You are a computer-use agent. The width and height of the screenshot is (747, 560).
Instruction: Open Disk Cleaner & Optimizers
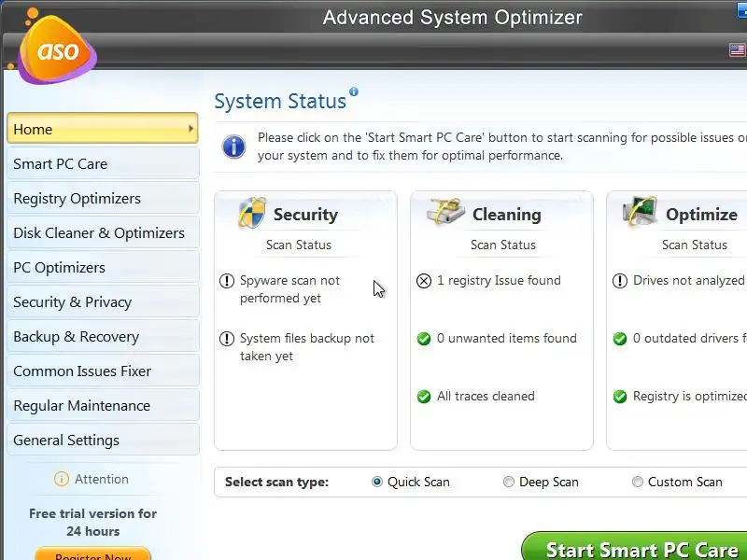[x=103, y=232]
